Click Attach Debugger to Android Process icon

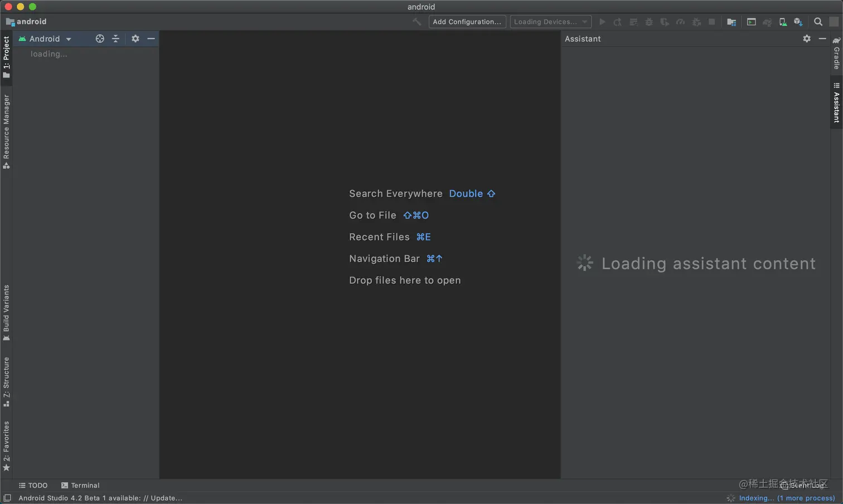[x=696, y=22]
